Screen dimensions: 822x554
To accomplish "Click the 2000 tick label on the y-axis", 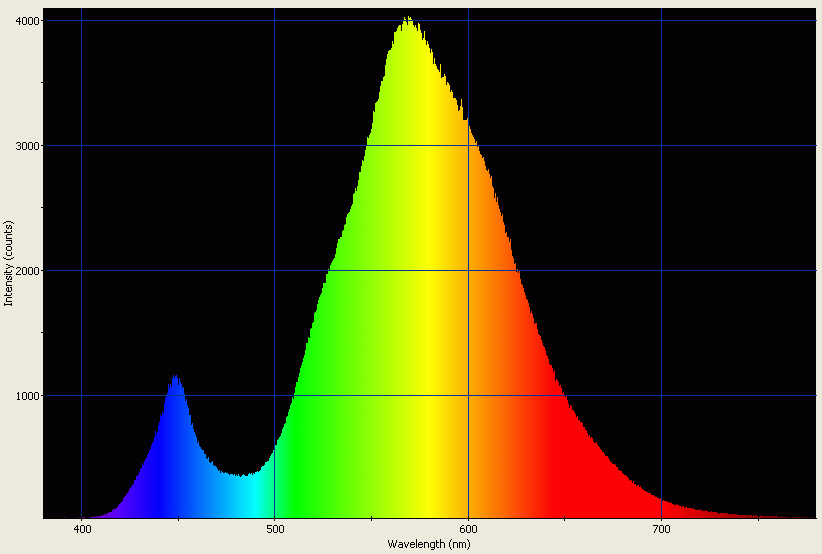I will coord(27,271).
